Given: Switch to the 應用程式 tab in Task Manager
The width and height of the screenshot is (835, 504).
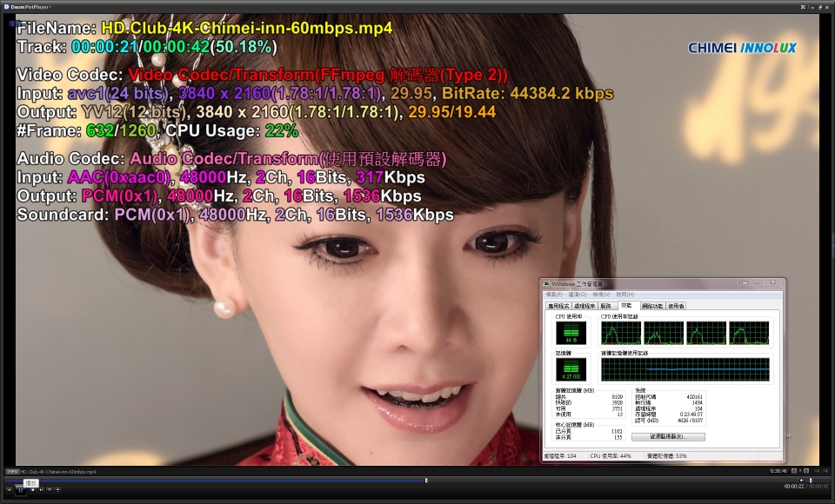Looking at the screenshot, I should pyautogui.click(x=556, y=306).
